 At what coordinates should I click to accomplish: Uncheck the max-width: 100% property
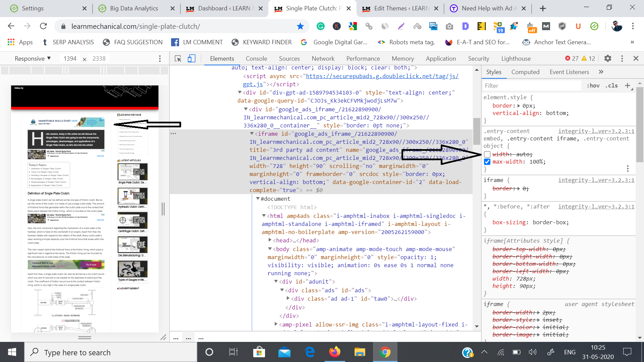(x=487, y=162)
